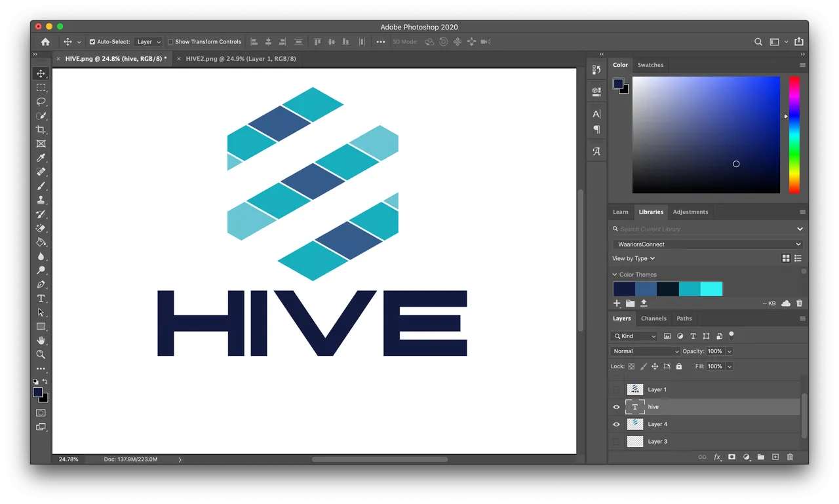Open WaariorsConnect library dropdown
Screen dimensions: 839x504
(x=708, y=244)
